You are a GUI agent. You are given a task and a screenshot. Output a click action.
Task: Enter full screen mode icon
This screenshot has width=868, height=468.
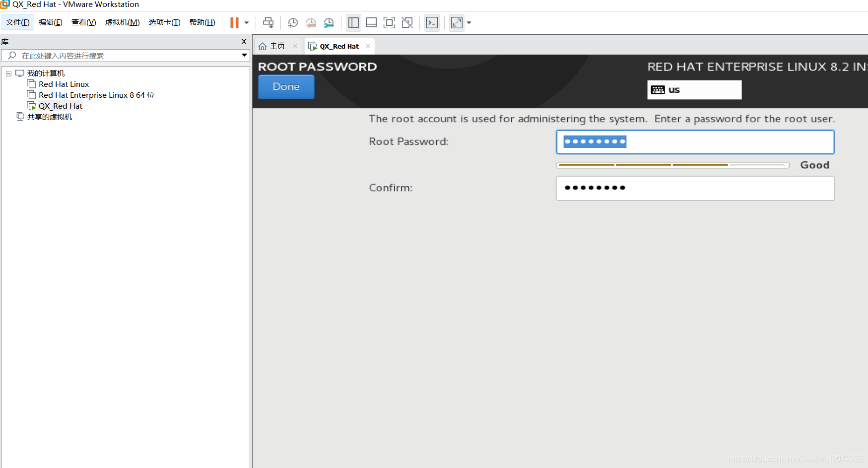tap(390, 22)
